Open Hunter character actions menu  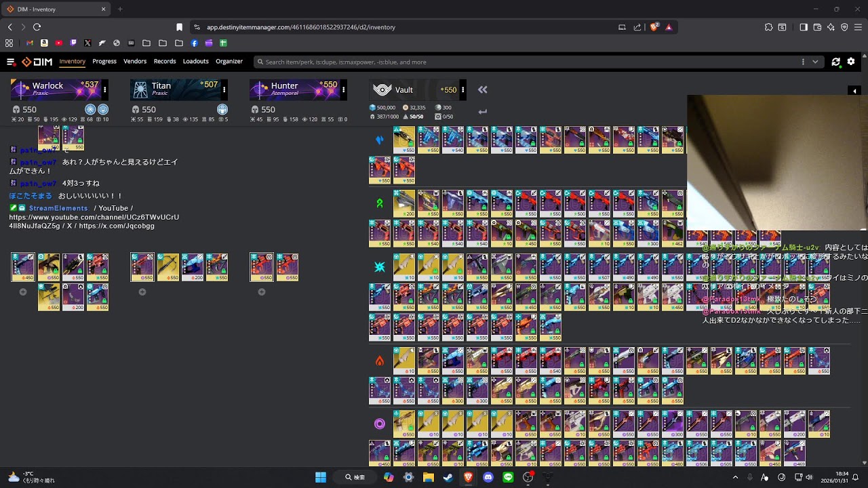(x=343, y=89)
